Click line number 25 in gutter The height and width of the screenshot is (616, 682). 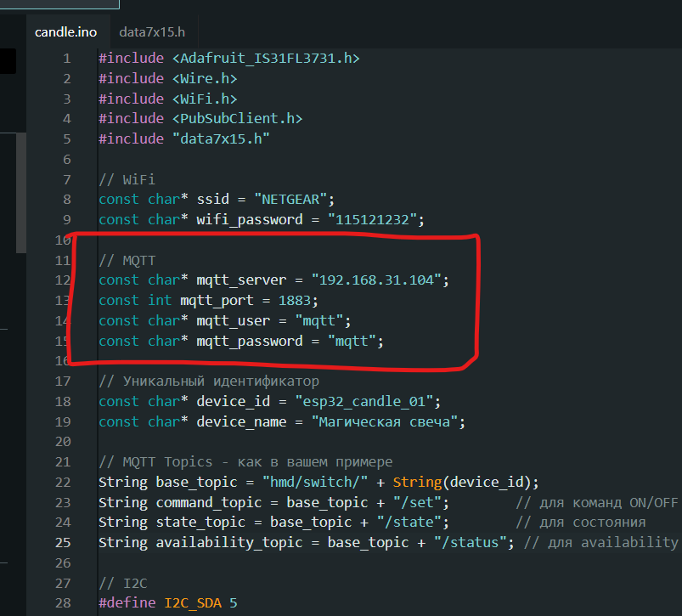[x=63, y=542]
